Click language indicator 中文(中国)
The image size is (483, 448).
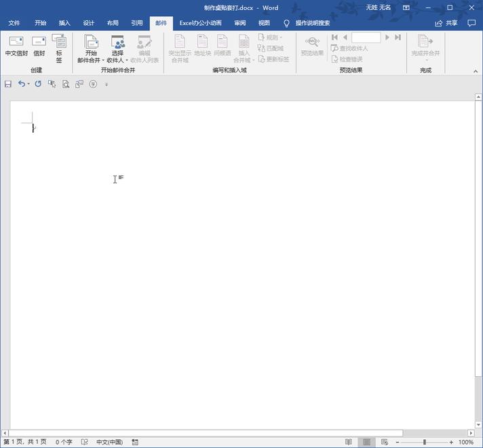click(109, 442)
